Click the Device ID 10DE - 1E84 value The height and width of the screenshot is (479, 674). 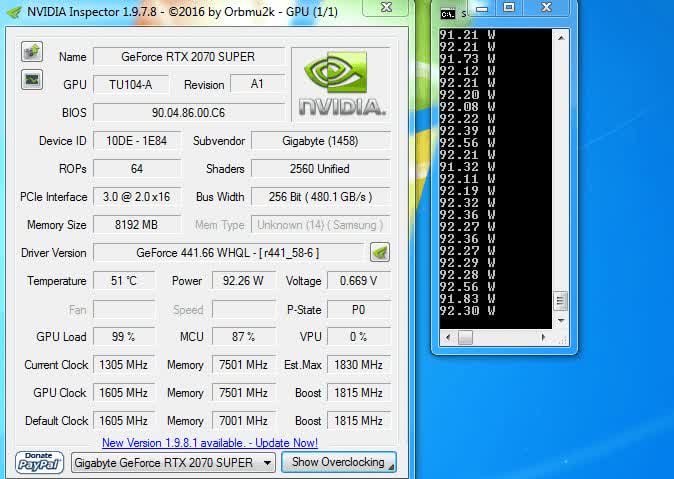pos(137,141)
